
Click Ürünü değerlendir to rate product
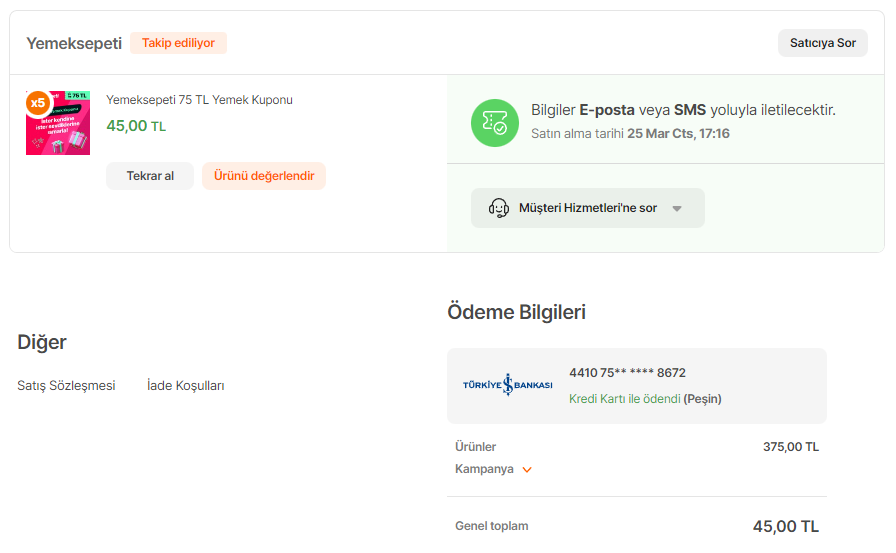coord(264,176)
